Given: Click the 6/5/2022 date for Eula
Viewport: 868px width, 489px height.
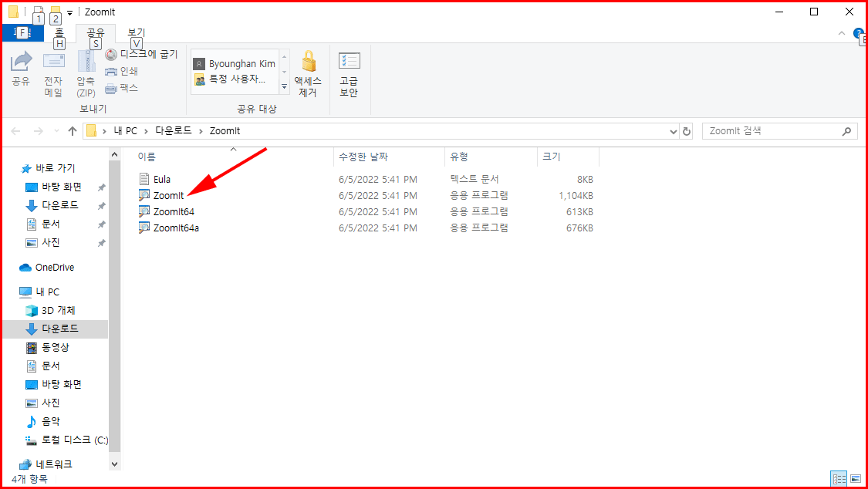Looking at the screenshot, I should [x=378, y=179].
